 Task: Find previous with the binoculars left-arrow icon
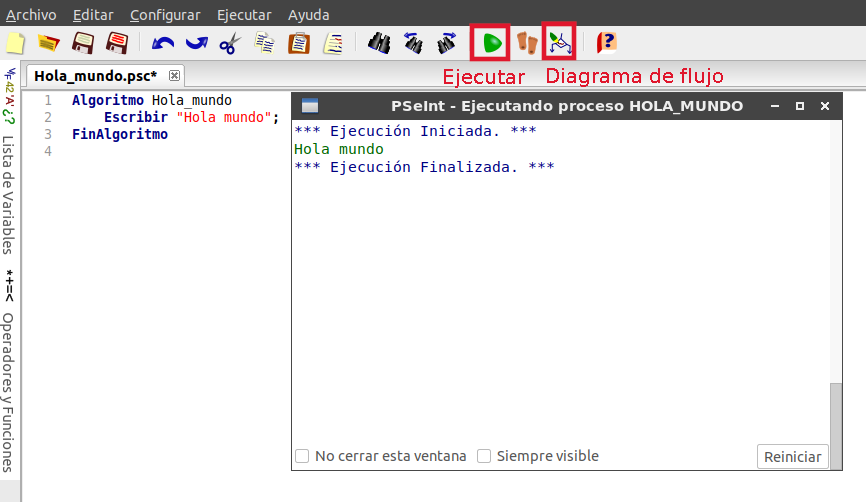click(x=413, y=43)
